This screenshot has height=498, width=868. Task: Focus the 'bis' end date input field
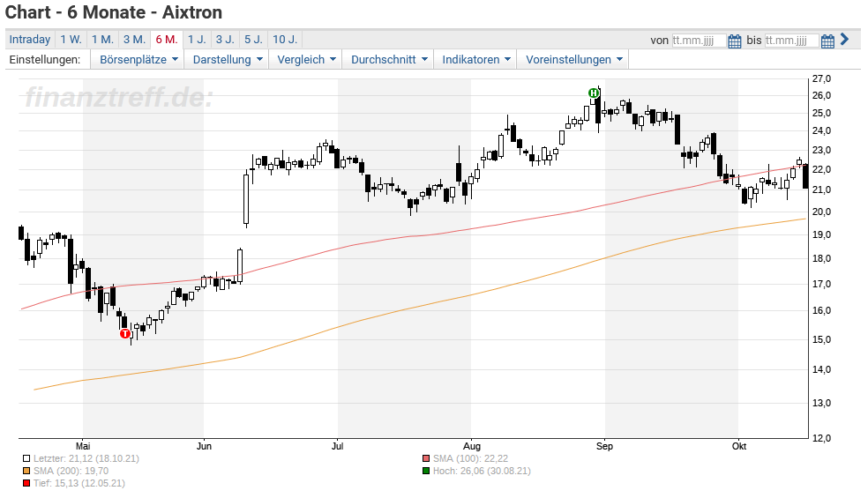tap(791, 41)
